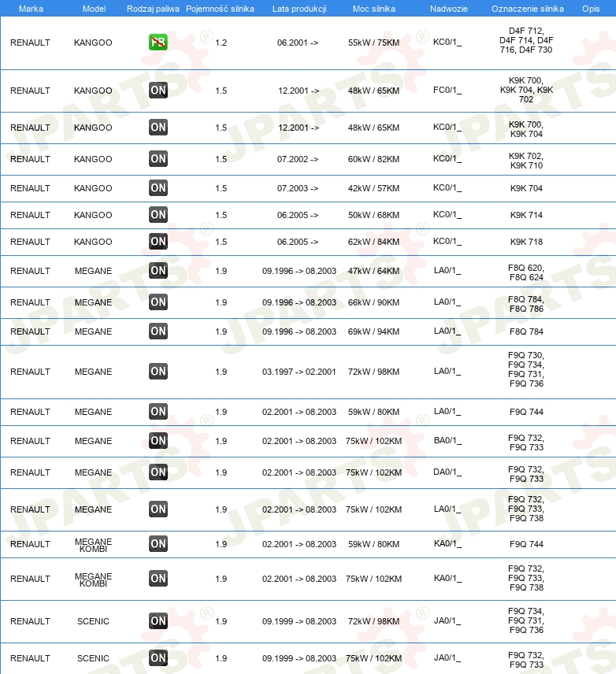Click ON icon in Scenic 75kW / 102KM row

tap(158, 657)
